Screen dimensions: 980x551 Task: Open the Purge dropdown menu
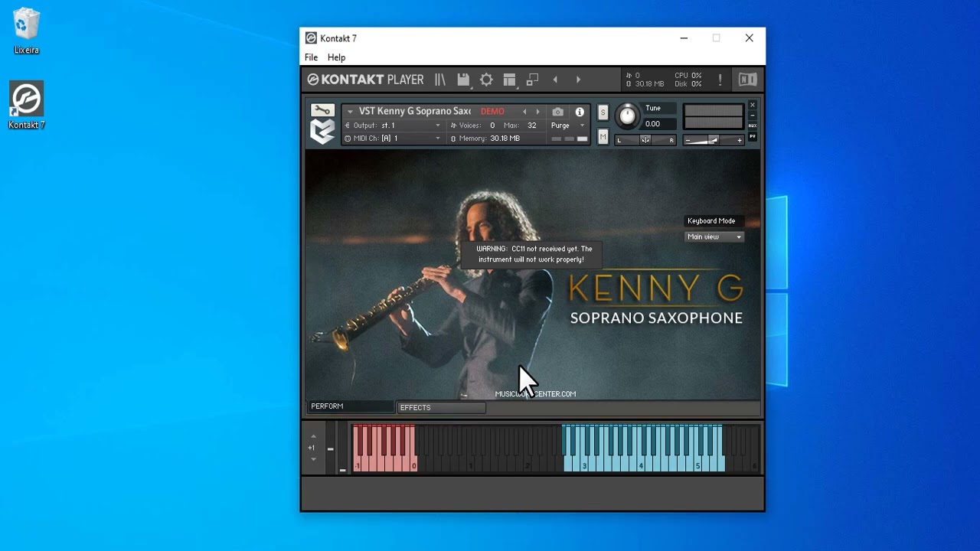[x=568, y=126]
